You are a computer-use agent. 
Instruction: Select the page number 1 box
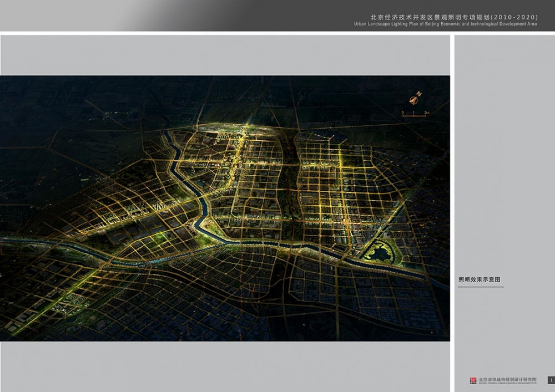551,380
